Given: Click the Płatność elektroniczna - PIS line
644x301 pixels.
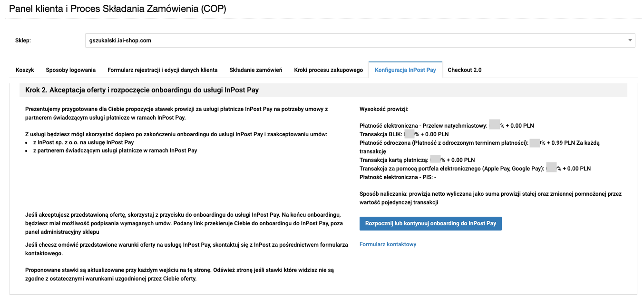Looking at the screenshot, I should [398, 177].
